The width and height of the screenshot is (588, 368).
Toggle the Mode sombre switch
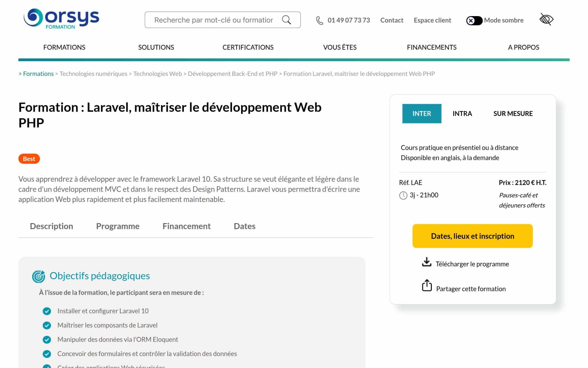[474, 20]
